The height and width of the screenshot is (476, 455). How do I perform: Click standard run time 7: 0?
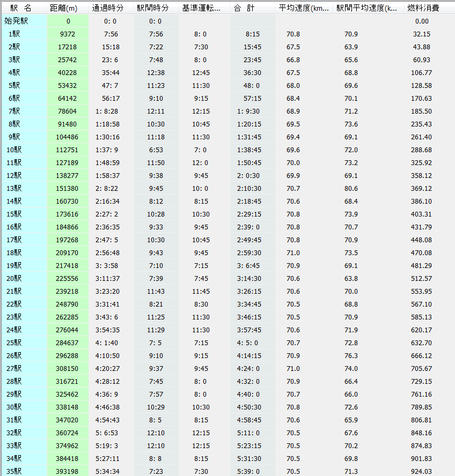pos(200,150)
